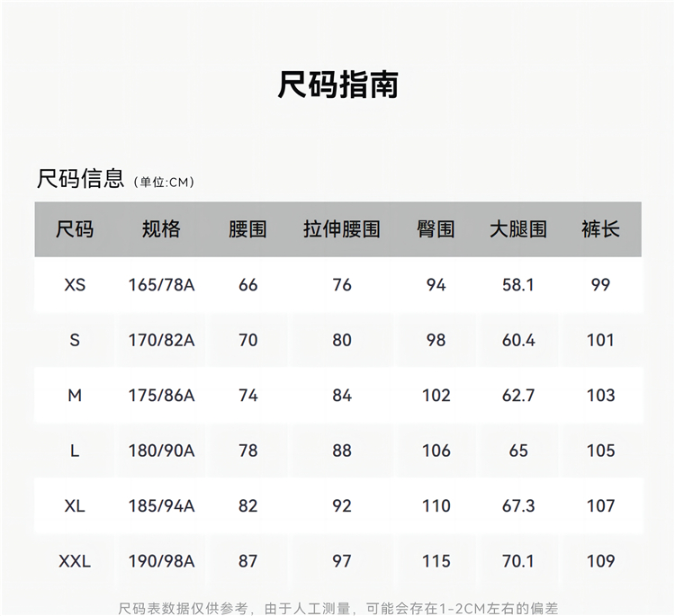Click pants length 107 in XL row
This screenshot has height=616, width=675.
[600, 506]
